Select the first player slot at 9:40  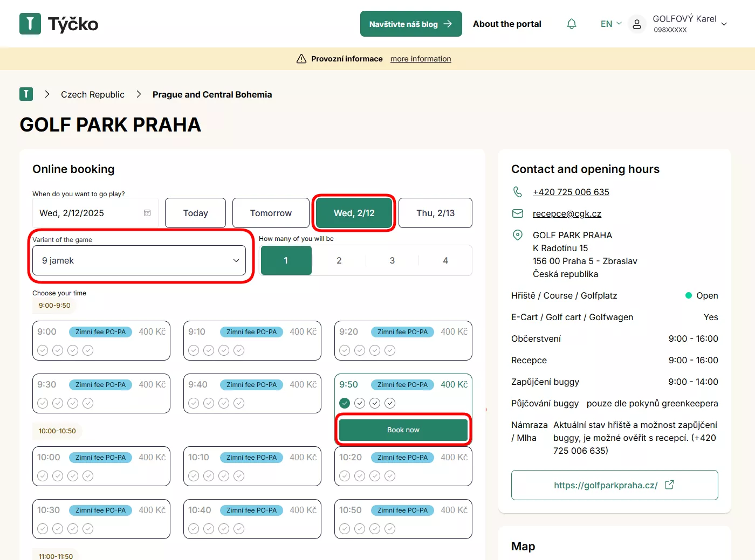(194, 403)
